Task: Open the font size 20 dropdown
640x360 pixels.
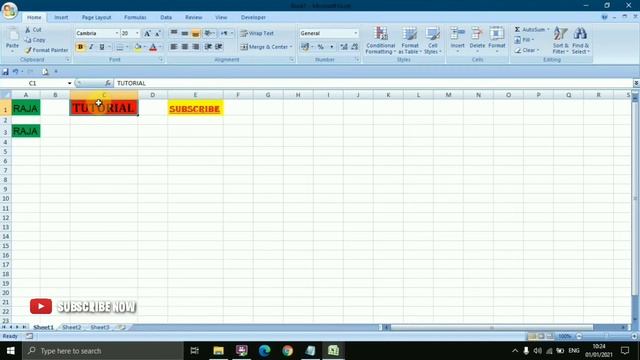Action: (x=137, y=33)
